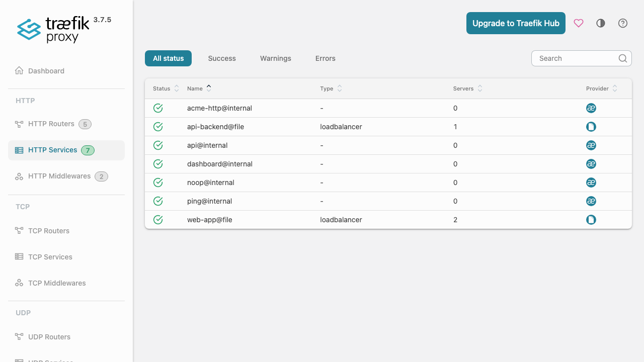Screen dimensions: 644x362
Task: Click the Dashboard home icon
Action: 19,70
